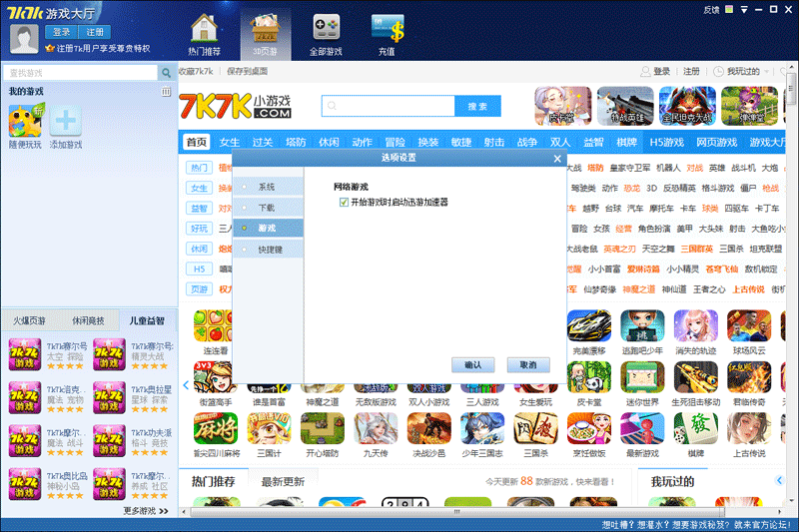Viewport: 799px width, 532px height.
Task: Open the H5游戏 navigation tab
Action: (666, 142)
